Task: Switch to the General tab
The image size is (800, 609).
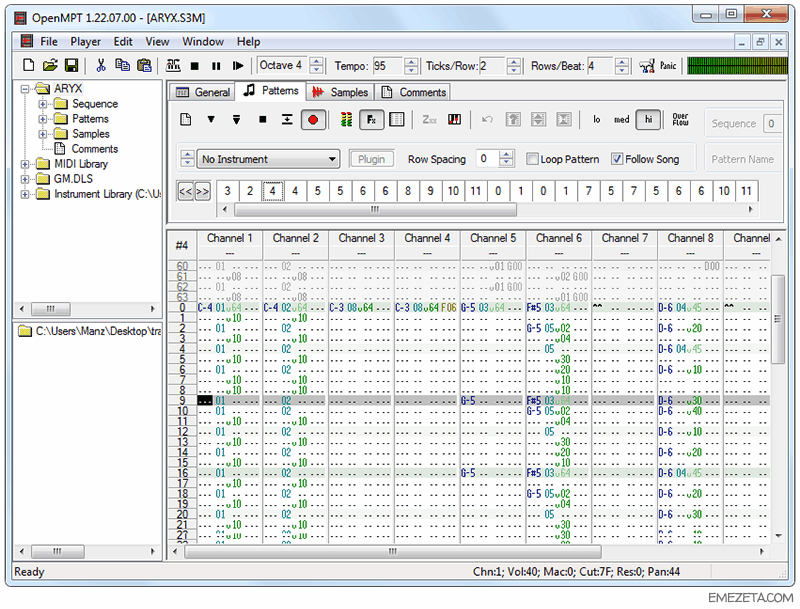Action: [x=203, y=92]
